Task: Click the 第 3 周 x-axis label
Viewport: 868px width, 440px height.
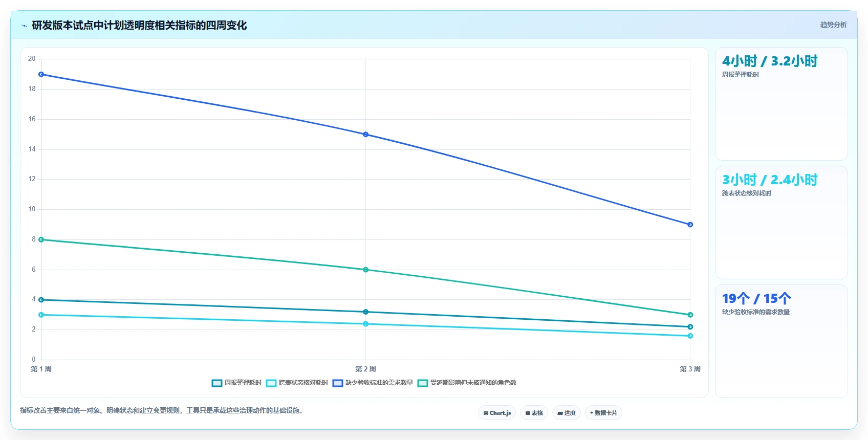Action: coord(690,369)
